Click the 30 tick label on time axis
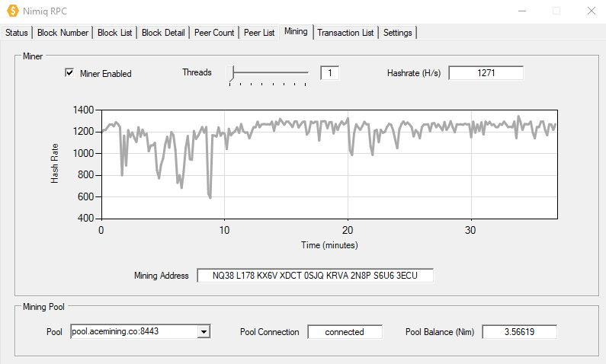606x364 pixels. tap(470, 231)
